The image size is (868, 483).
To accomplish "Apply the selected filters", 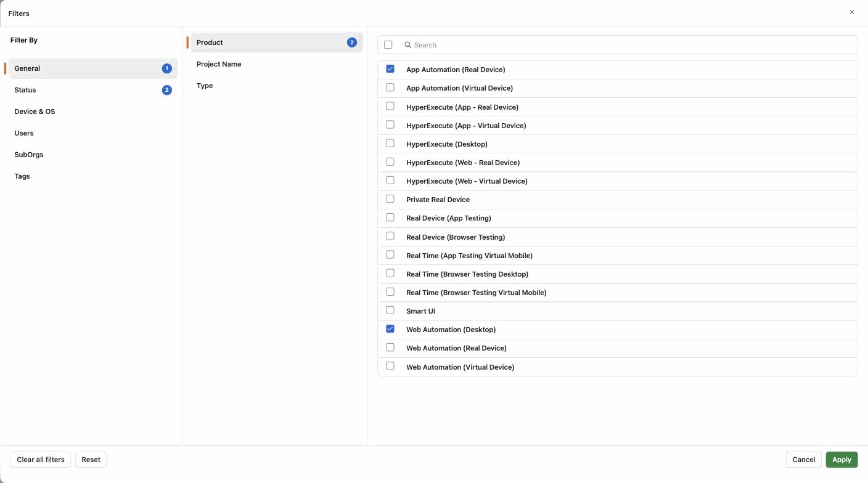I will (x=841, y=460).
